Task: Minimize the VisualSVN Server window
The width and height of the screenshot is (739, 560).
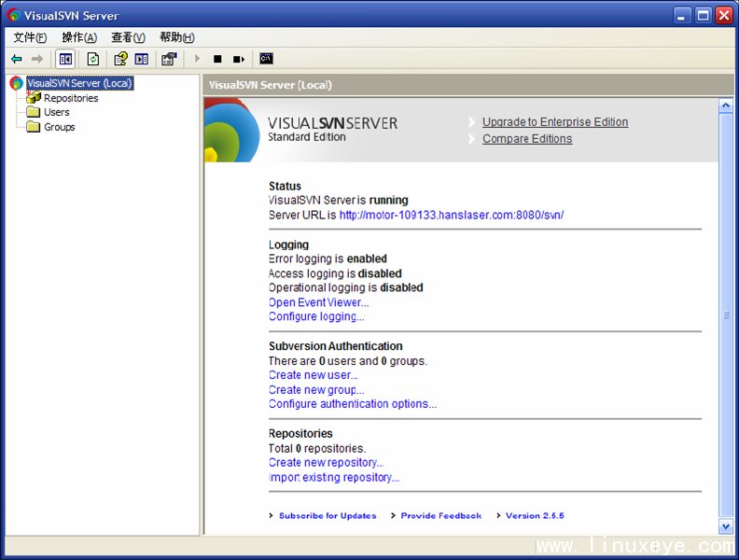Action: click(681, 16)
